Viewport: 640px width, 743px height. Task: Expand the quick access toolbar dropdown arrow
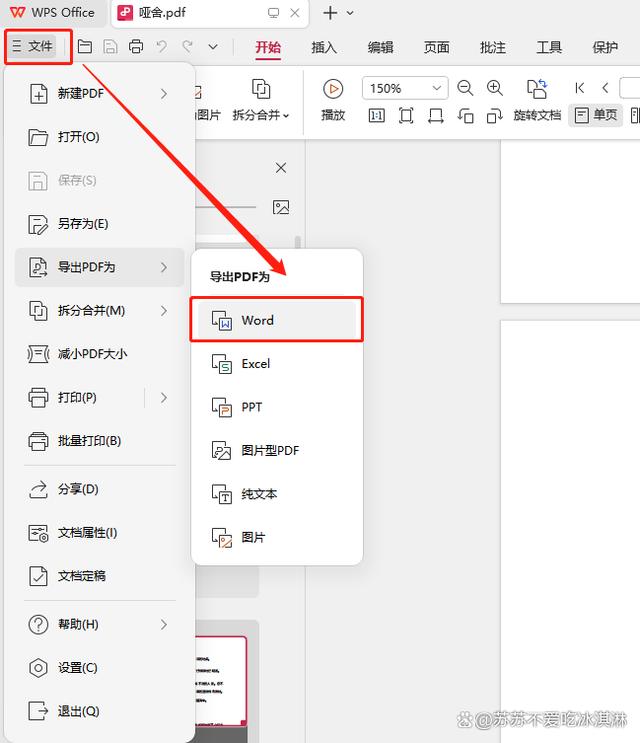click(213, 47)
